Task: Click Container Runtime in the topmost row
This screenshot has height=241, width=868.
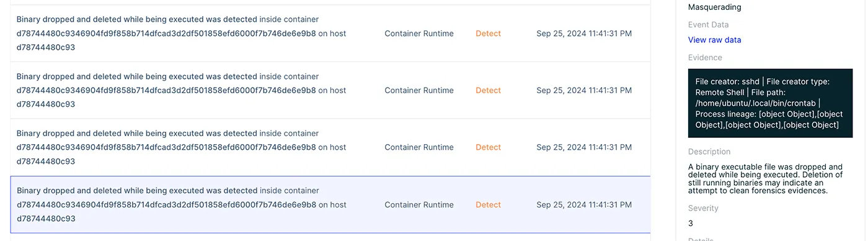Action: coord(419,34)
